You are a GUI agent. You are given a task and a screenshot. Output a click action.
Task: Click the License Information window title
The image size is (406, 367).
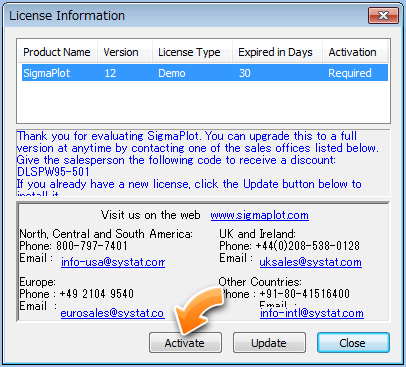[67, 16]
